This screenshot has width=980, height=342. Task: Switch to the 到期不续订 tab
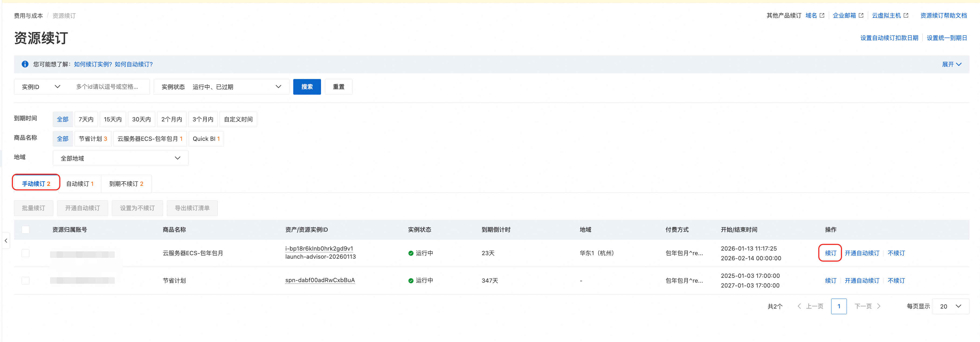(126, 184)
